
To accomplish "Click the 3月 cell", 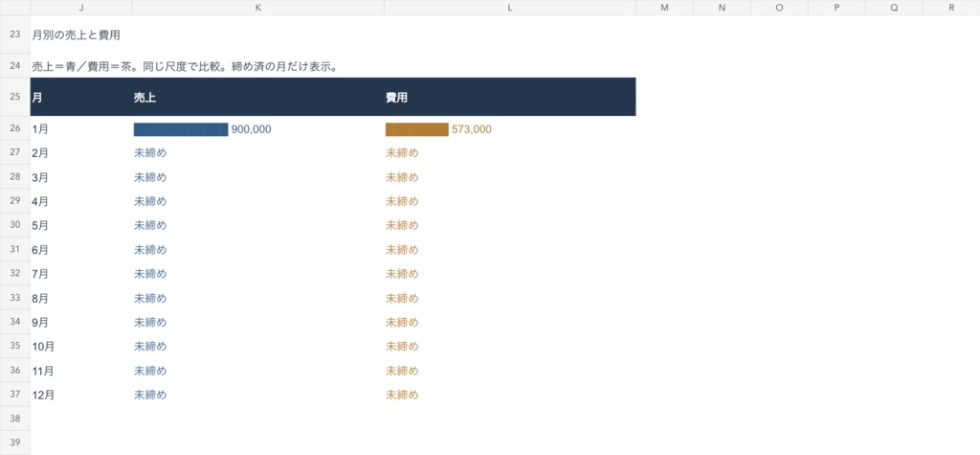I will click(81, 177).
